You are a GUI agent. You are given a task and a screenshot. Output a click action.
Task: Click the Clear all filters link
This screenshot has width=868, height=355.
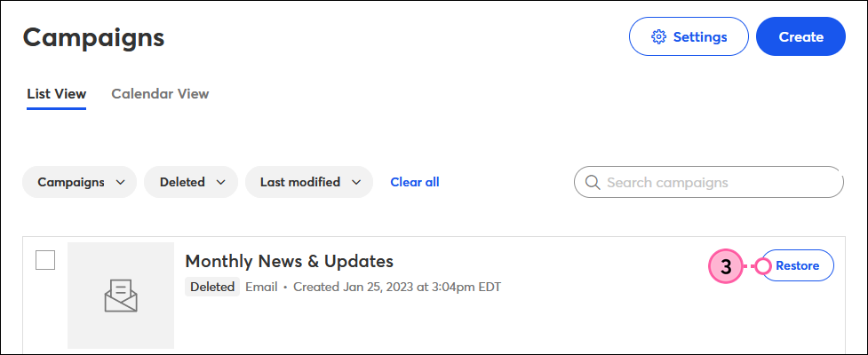click(415, 182)
